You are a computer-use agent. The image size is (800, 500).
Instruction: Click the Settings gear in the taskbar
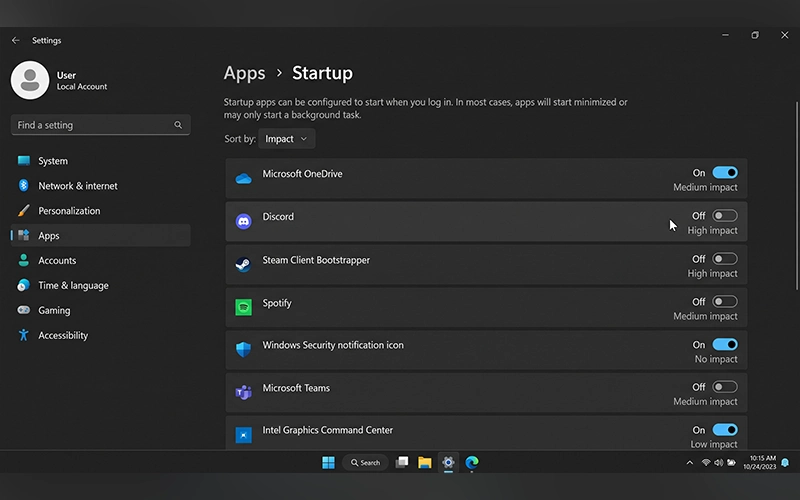pyautogui.click(x=448, y=462)
